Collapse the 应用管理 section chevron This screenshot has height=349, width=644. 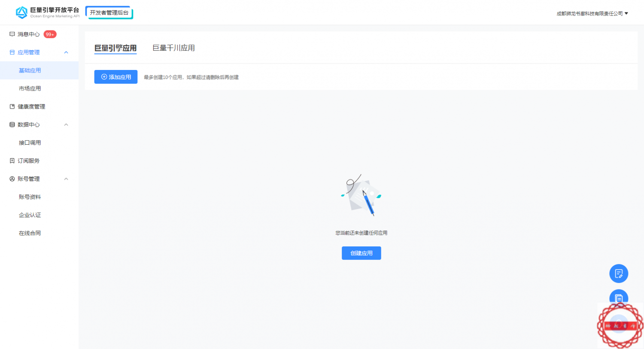[66, 52]
